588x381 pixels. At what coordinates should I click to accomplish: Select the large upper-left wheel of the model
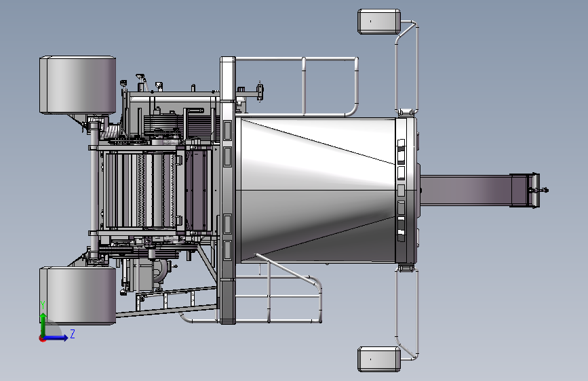click(x=77, y=85)
